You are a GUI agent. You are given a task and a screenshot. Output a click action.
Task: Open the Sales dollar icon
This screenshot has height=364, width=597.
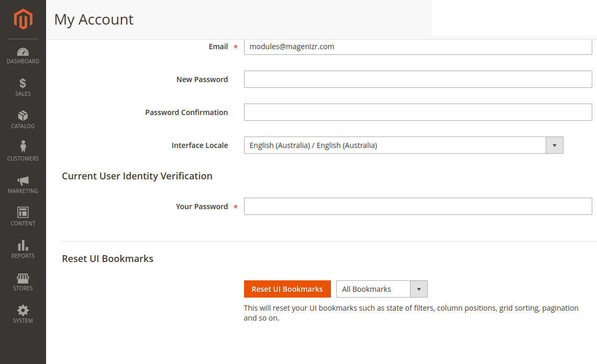tap(23, 83)
